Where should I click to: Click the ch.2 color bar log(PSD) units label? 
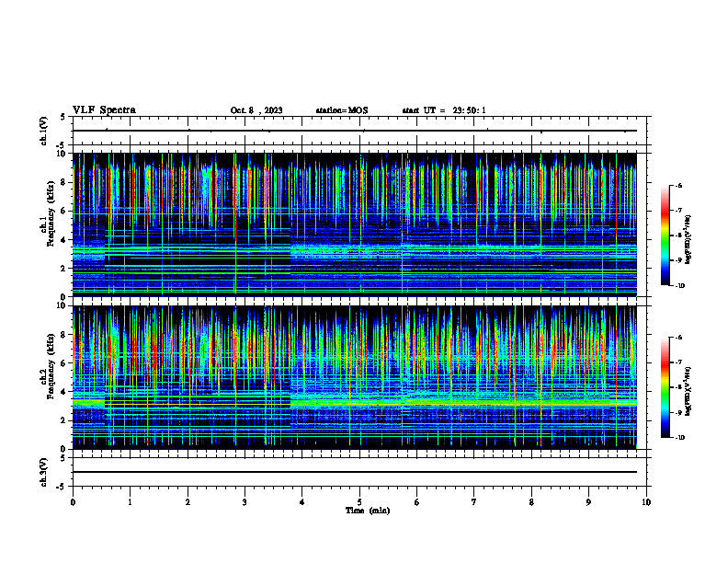(689, 391)
